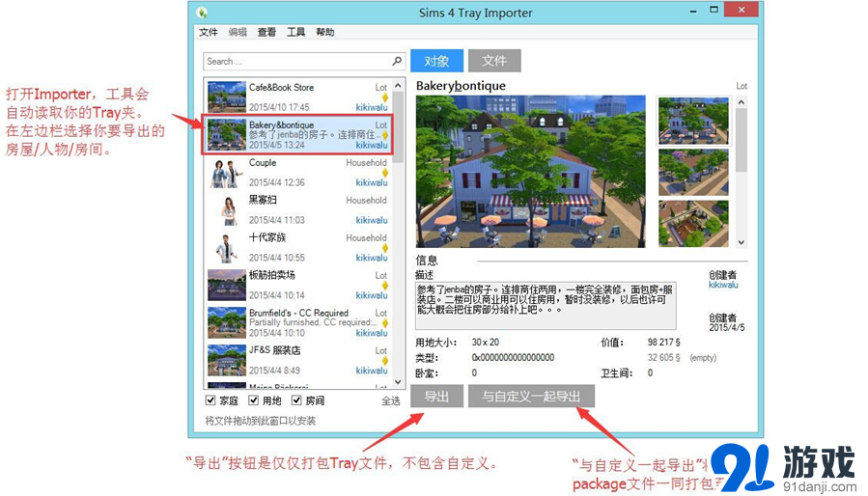This screenshot has height=496, width=868.
Task: Click kikiwalu link on JF&S 服装店 row
Action: pyautogui.click(x=372, y=371)
